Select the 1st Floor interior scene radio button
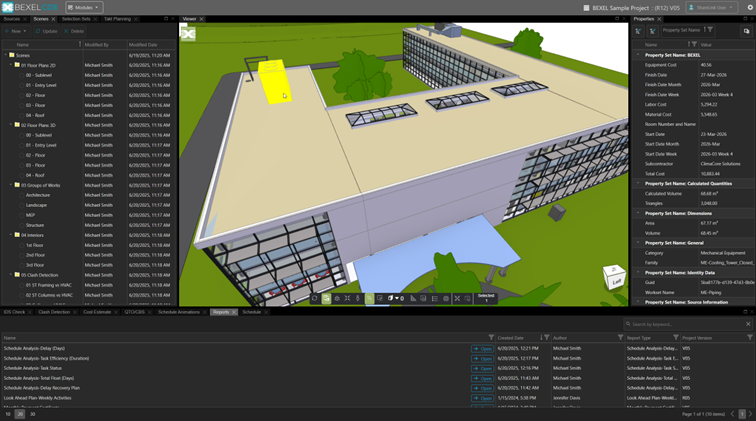 21,245
